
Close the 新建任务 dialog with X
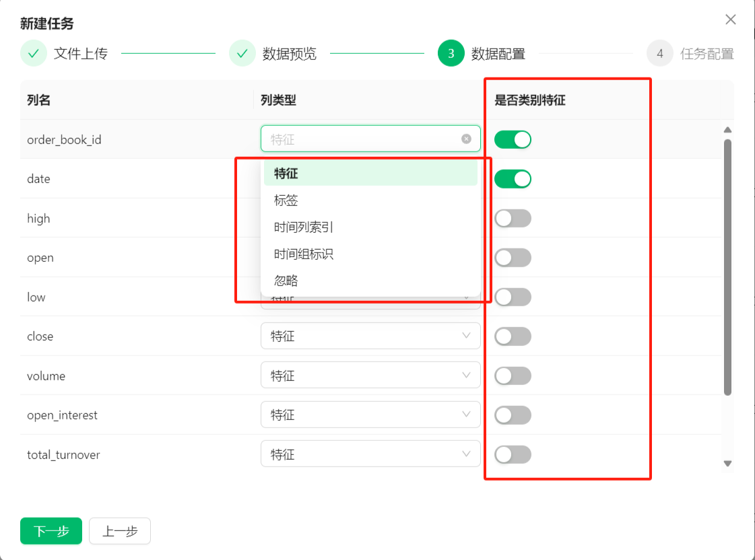[730, 20]
